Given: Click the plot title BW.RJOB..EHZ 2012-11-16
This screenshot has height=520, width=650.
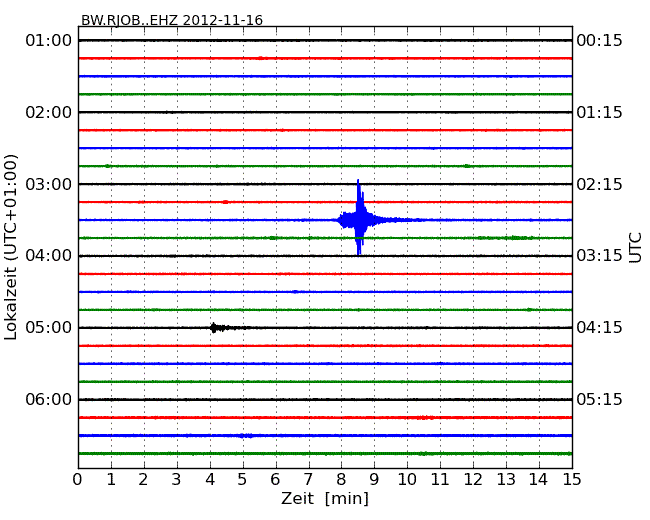Looking at the screenshot, I should click(172, 20).
